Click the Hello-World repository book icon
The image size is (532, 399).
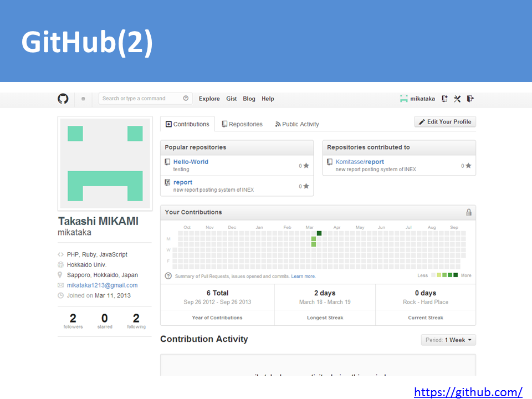coord(167,162)
